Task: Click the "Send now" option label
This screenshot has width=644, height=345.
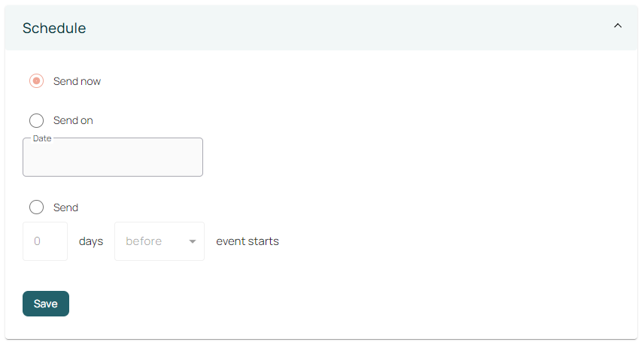Action: (x=77, y=81)
